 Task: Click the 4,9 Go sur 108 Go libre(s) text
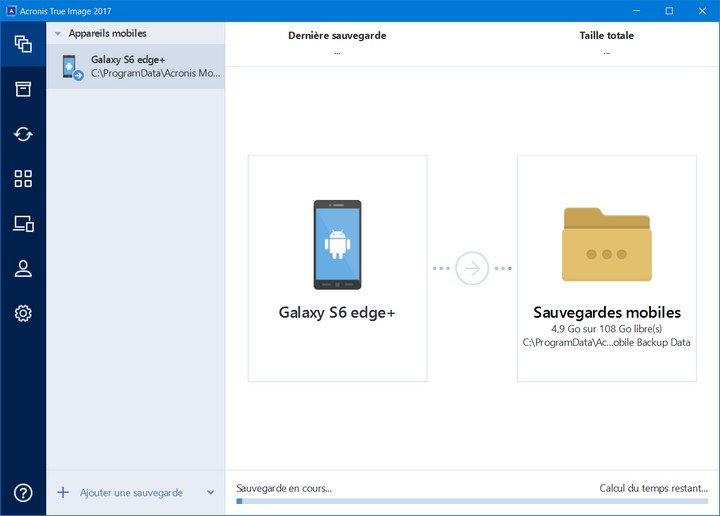point(607,329)
